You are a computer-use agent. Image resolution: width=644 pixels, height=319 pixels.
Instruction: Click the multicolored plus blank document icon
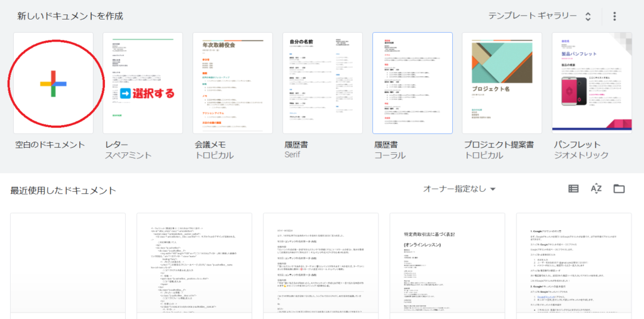coord(53,83)
